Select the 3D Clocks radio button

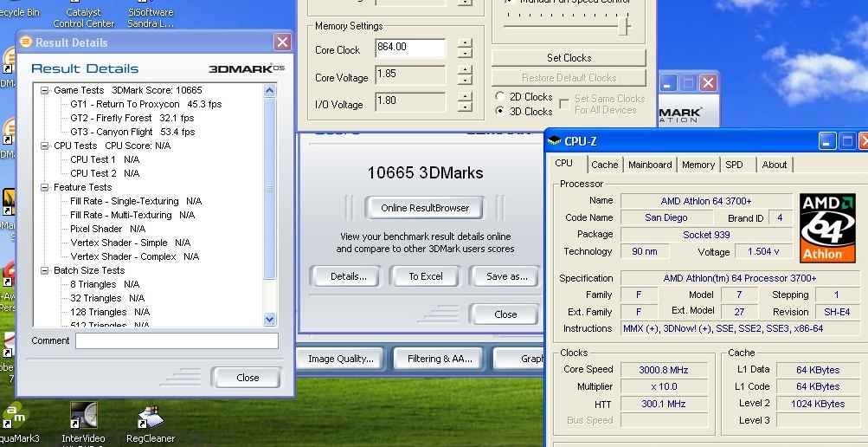(500, 112)
